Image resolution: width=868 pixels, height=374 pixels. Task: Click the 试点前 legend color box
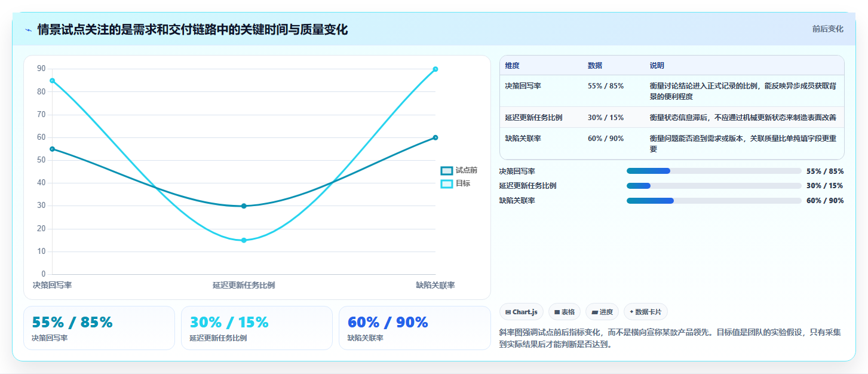coord(447,171)
